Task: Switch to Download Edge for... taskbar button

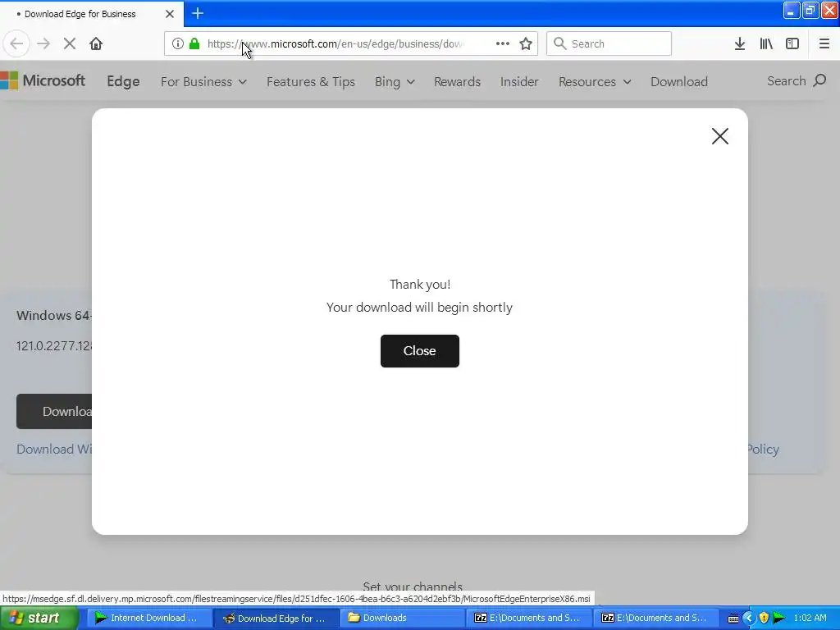Action: [x=276, y=618]
